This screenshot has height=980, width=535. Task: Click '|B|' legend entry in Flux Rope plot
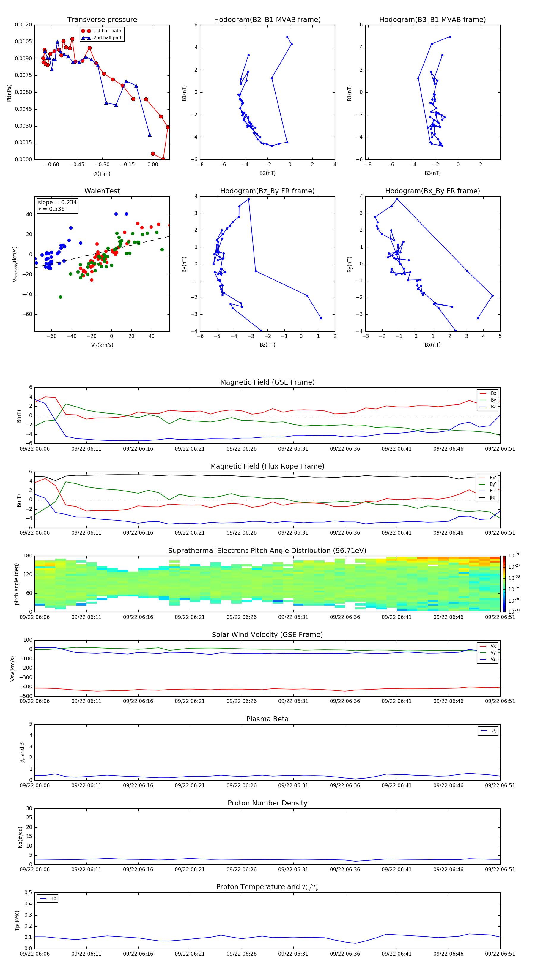[487, 498]
